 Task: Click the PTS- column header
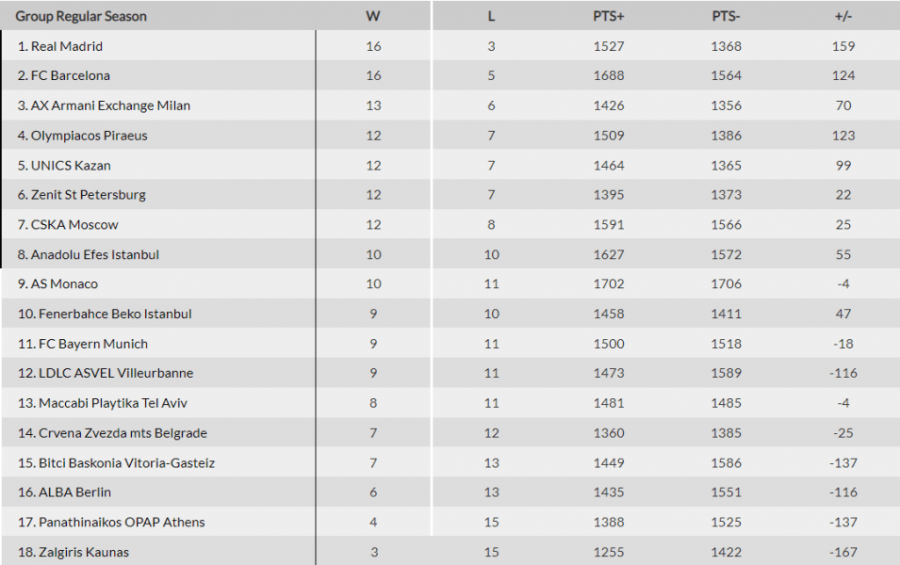pos(726,16)
